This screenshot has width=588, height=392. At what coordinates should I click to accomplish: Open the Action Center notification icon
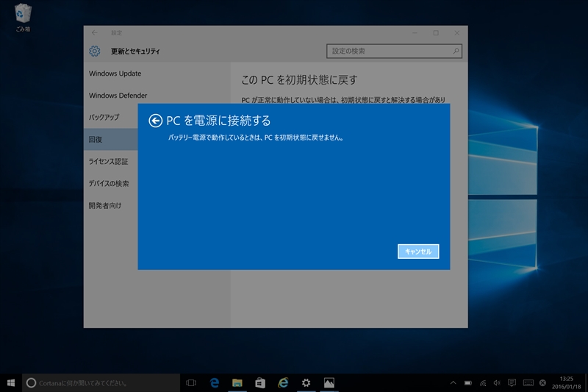[512, 382]
